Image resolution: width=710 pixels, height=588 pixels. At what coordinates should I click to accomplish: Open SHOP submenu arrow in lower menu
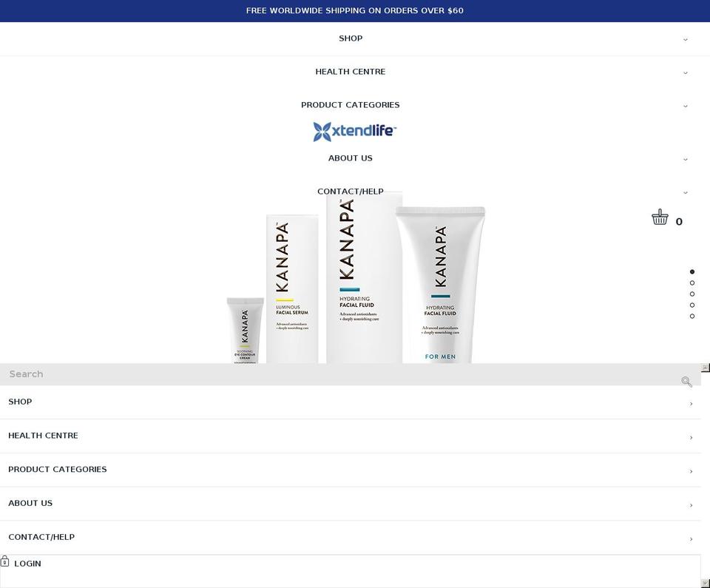[691, 404]
